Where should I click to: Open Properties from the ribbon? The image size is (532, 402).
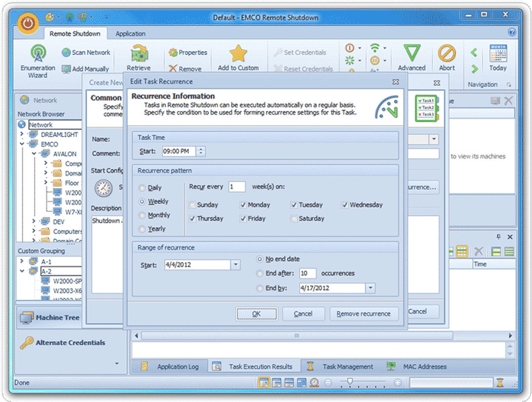click(x=188, y=52)
